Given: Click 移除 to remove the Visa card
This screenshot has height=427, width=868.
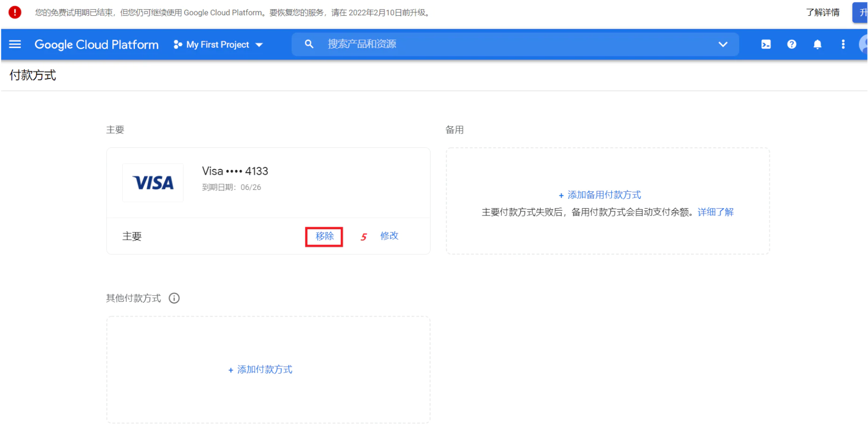Looking at the screenshot, I should point(324,236).
